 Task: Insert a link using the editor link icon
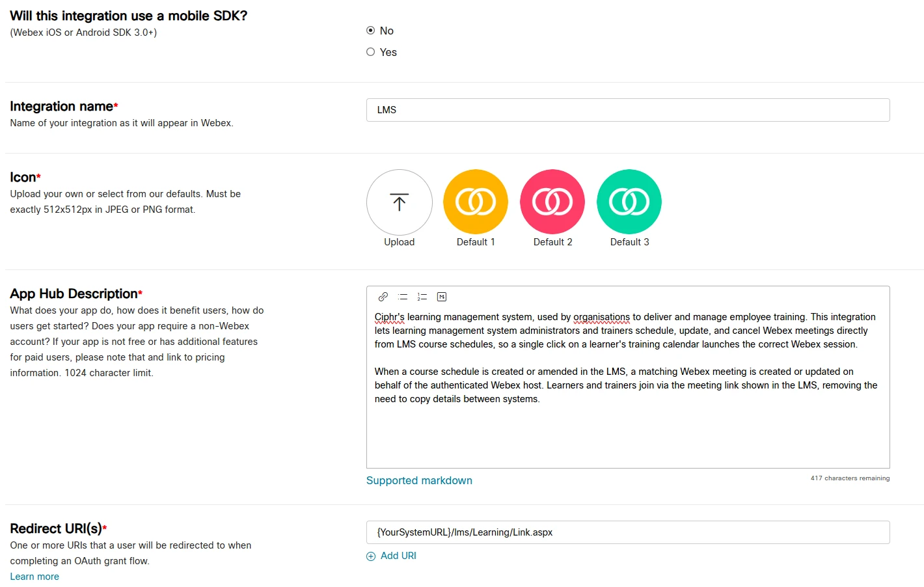(x=383, y=297)
